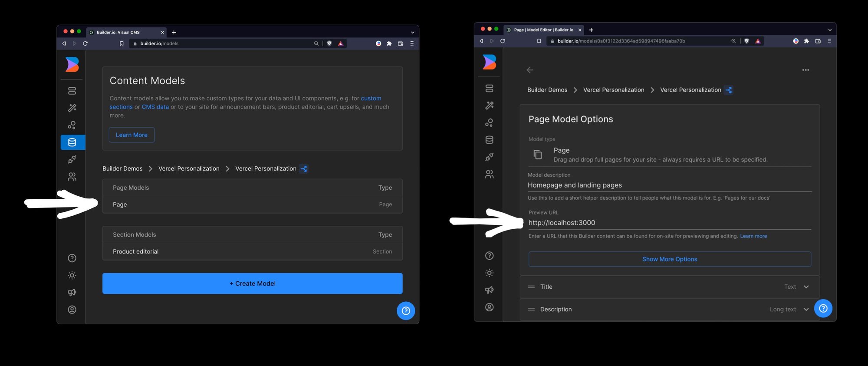Viewport: 868px width, 366px height.
Task: Open browser hamburger menu in left window
Action: (412, 43)
